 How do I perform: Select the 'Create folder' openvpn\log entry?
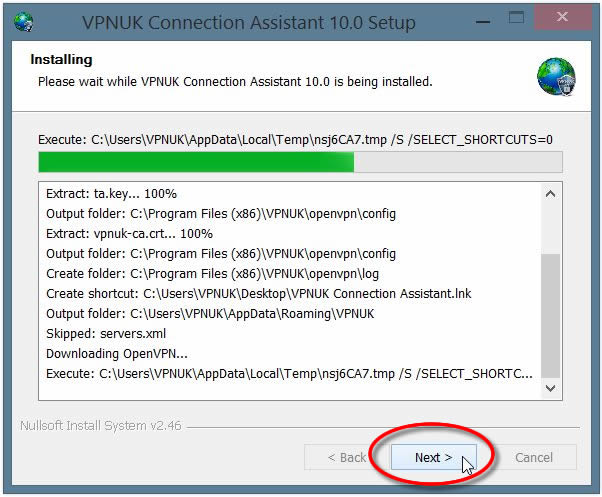212,274
